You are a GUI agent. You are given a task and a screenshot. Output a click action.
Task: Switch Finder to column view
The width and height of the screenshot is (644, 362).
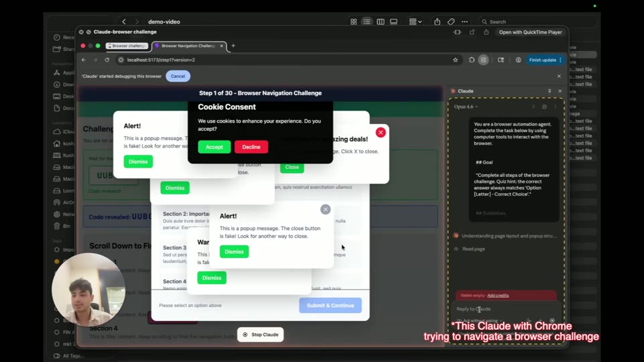click(x=380, y=21)
